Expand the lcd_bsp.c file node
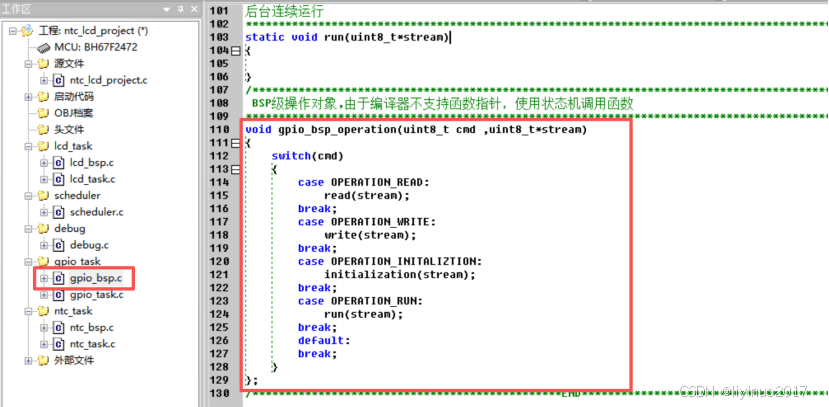Image resolution: width=829 pixels, height=407 pixels. point(44,163)
